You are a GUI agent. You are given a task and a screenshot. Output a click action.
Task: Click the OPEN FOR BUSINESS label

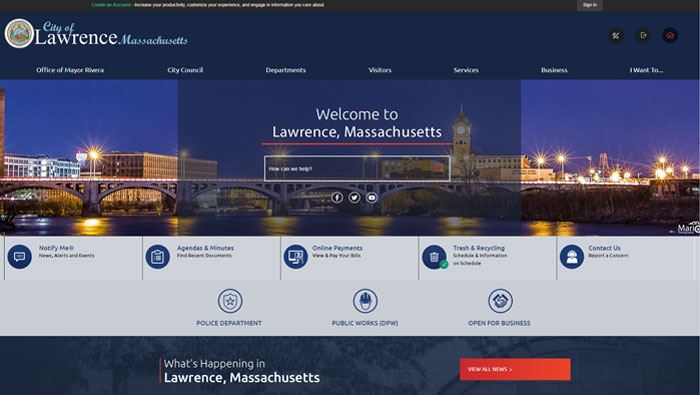tap(500, 323)
